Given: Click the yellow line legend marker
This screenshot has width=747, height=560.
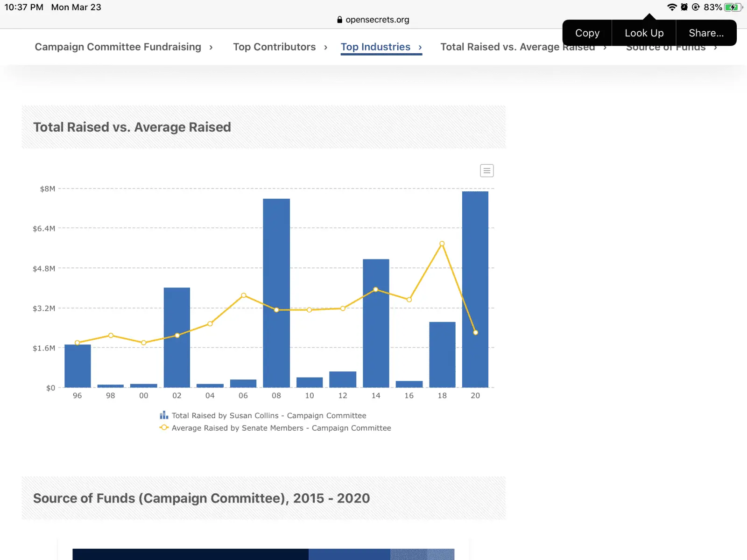Looking at the screenshot, I should [164, 428].
